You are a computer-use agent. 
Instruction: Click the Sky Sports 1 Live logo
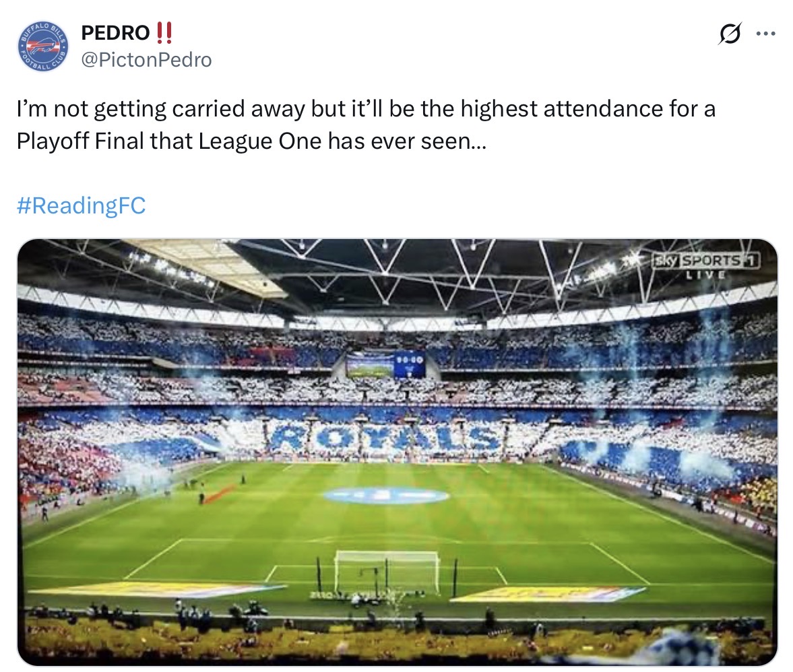705,263
